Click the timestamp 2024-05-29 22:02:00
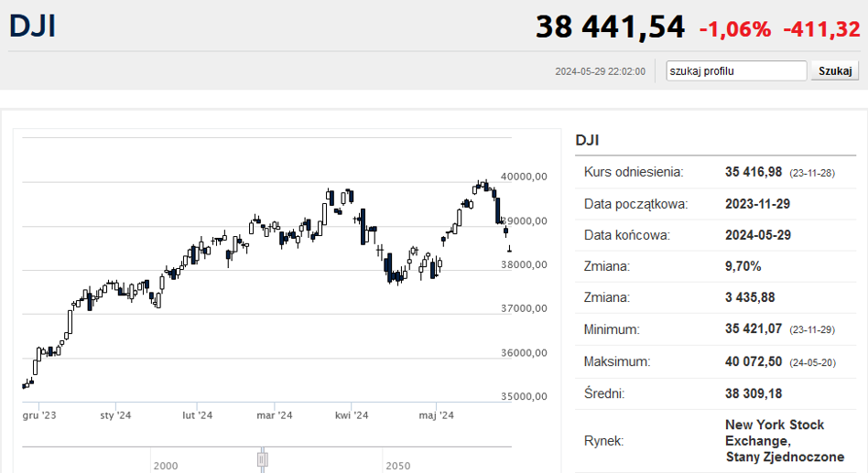The height and width of the screenshot is (473, 868). coord(600,71)
